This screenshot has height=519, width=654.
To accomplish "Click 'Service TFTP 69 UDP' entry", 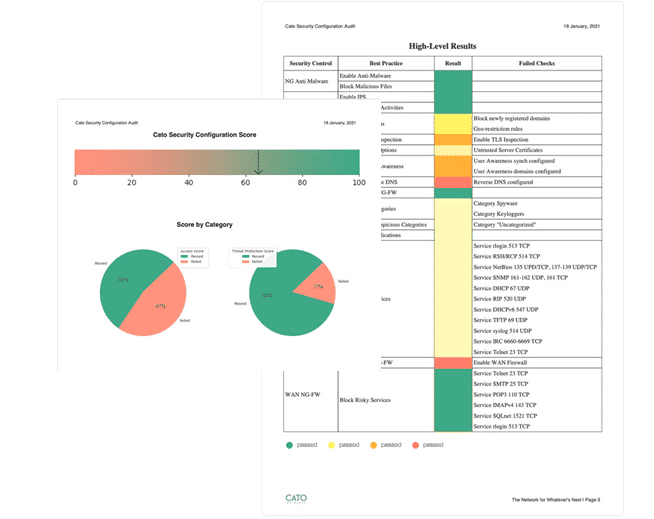I will point(501,320).
